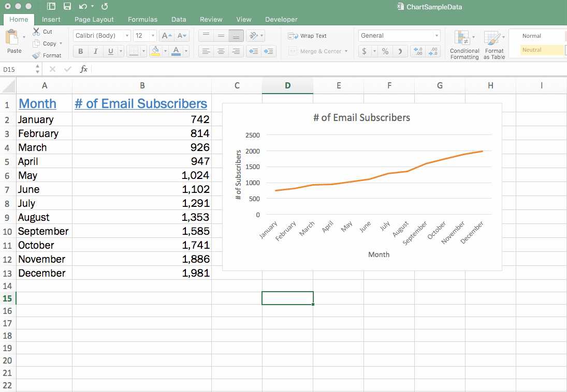Toggle bold formatting
This screenshot has width=567, height=392.
(80, 51)
